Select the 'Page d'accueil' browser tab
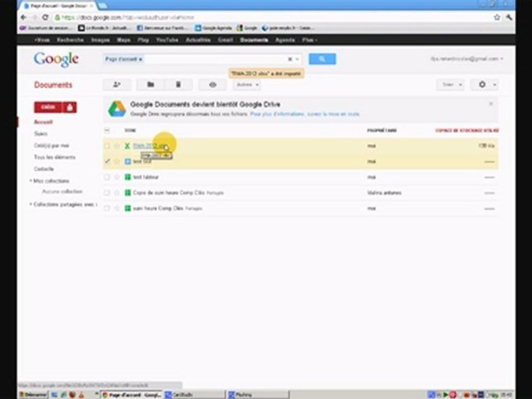The height and width of the screenshot is (399, 532). click(59, 6)
